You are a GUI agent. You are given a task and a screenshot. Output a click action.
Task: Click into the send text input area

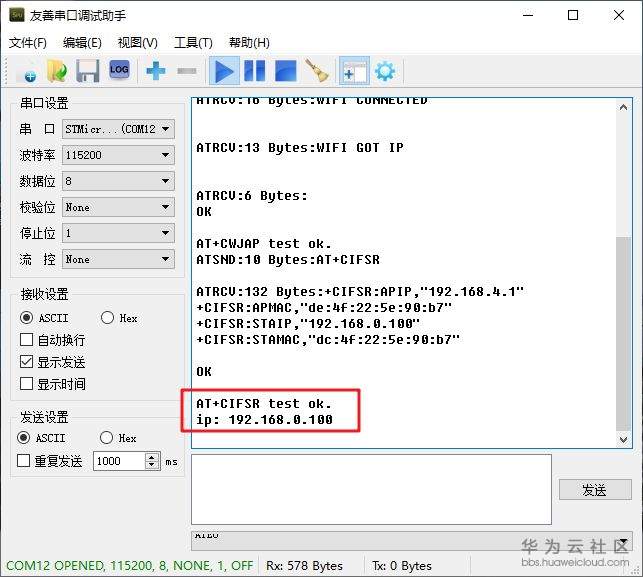pos(371,489)
